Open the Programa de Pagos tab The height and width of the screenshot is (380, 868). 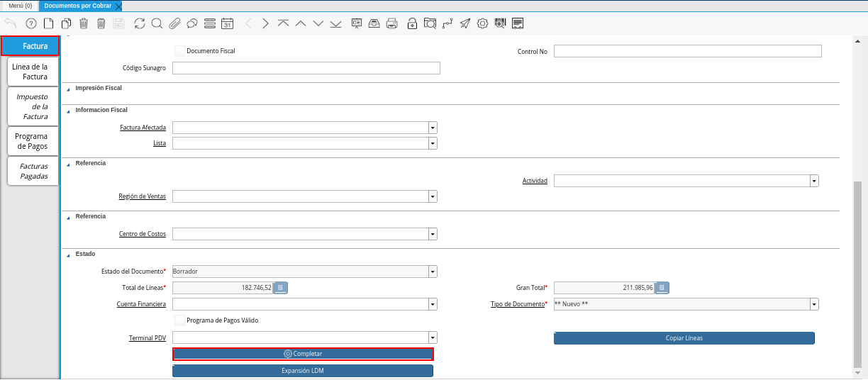click(x=31, y=141)
